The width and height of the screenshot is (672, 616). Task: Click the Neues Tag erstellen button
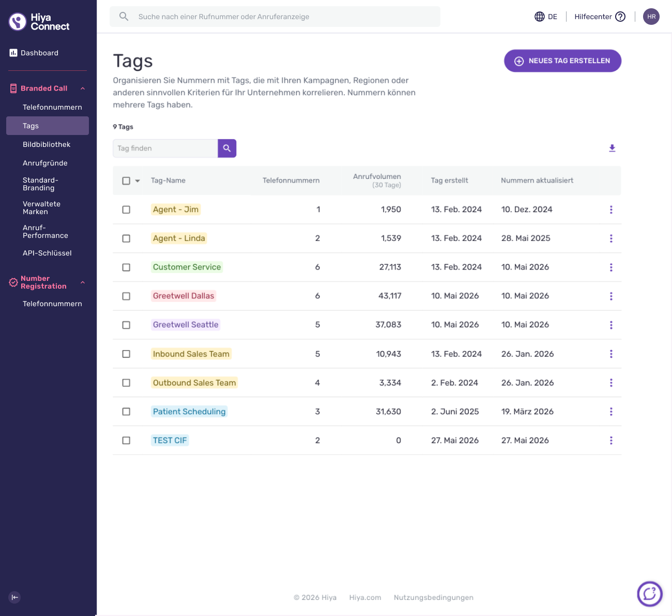point(562,61)
